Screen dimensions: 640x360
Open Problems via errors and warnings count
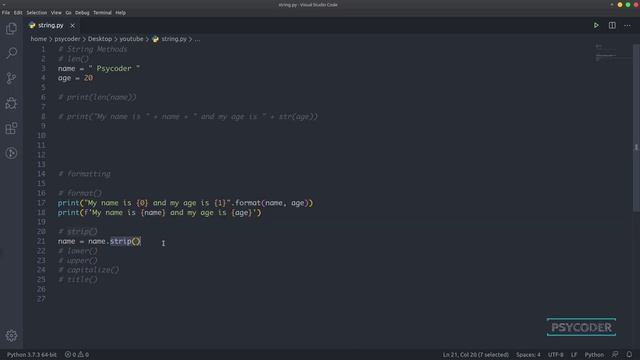pos(77,355)
